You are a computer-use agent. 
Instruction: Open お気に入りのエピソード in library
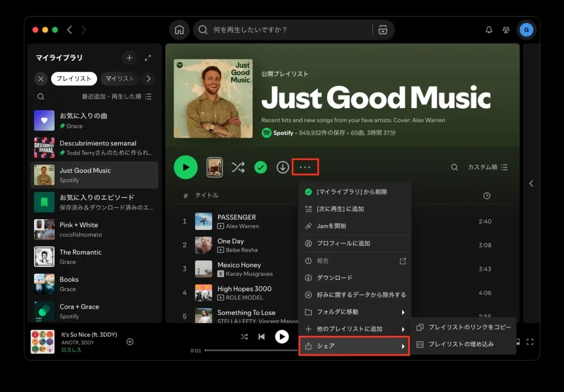click(95, 202)
